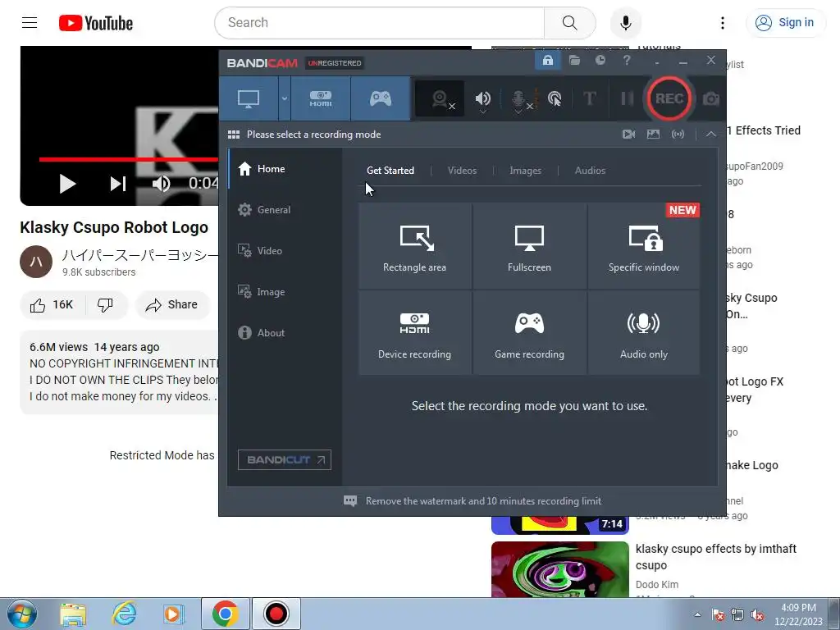Open screen mode dropdown arrow in Bandicam

coord(285,98)
